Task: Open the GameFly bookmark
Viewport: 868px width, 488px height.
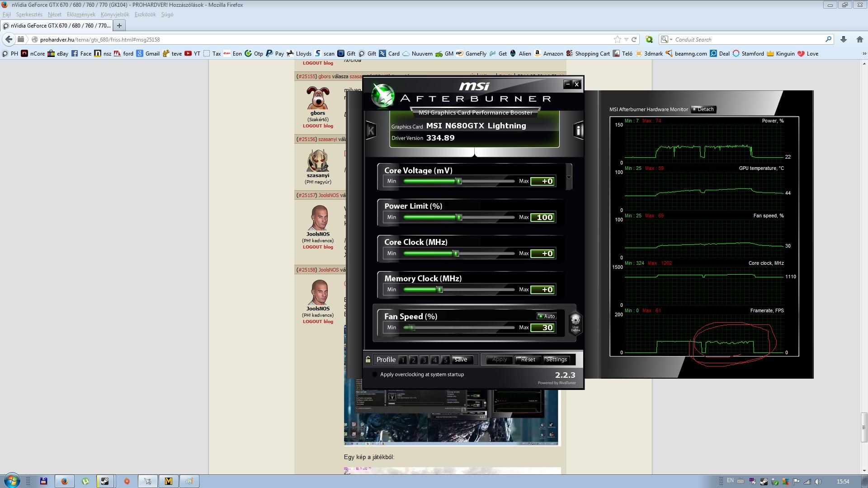Action: tap(471, 53)
